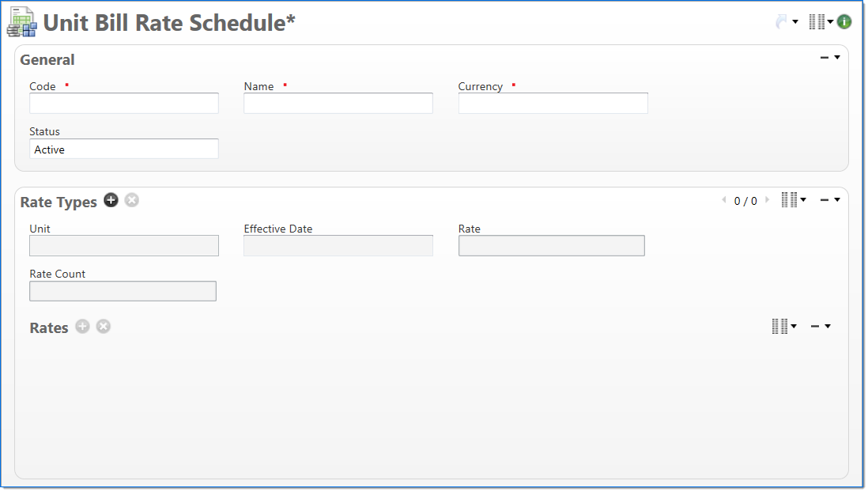The height and width of the screenshot is (492, 868).
Task: Go to previous Rate Types record arrow
Action: point(723,201)
